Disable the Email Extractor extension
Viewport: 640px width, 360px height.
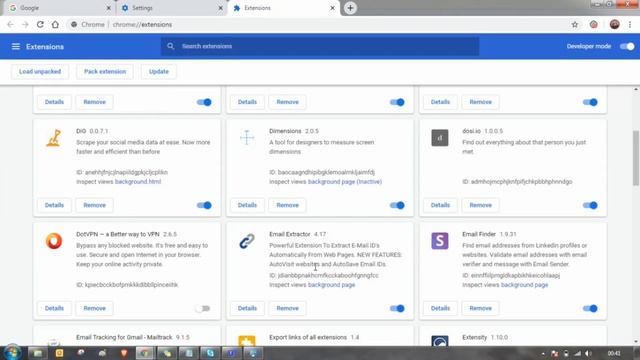tap(397, 308)
